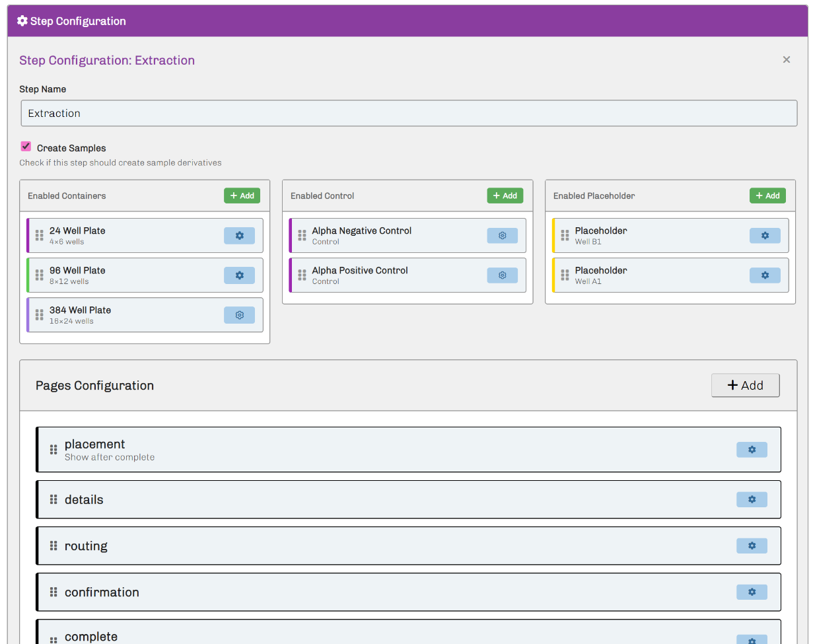Open gear settings for Placeholder Well A1
The height and width of the screenshot is (644, 813).
tap(765, 275)
